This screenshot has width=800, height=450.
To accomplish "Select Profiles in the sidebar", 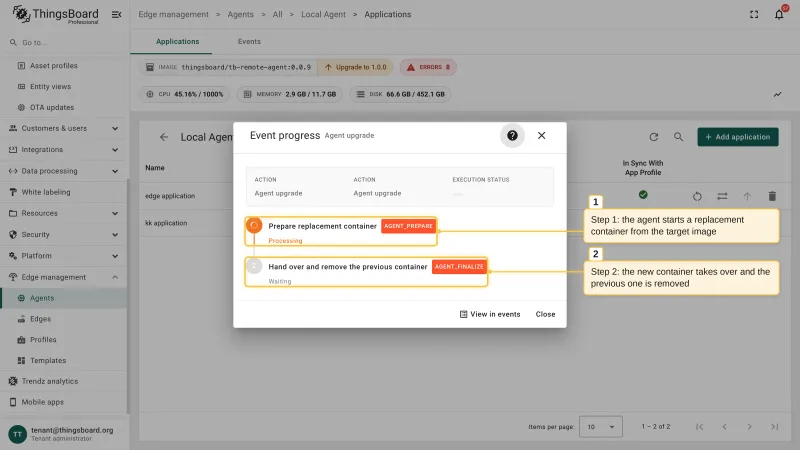I will point(64,339).
